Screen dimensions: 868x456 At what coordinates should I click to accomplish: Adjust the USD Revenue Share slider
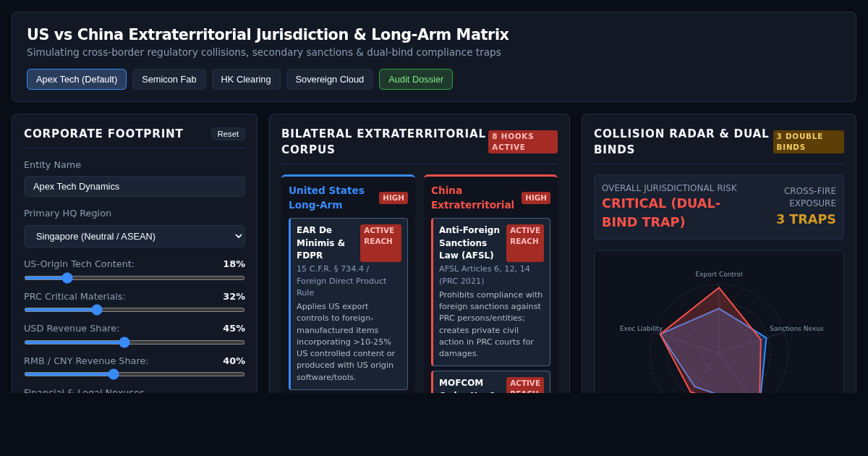pos(135,342)
